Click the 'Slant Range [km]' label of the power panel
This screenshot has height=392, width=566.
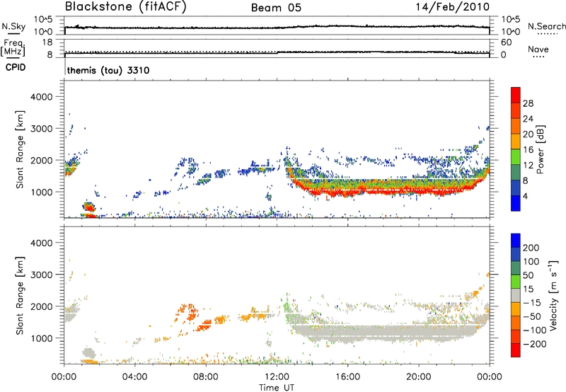tap(20, 149)
